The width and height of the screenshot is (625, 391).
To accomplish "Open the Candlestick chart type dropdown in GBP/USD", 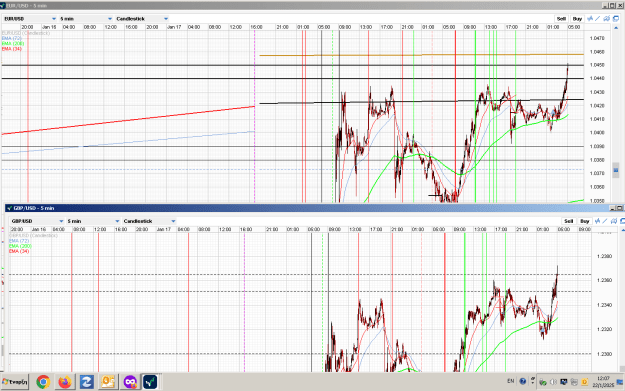I will pyautogui.click(x=149, y=221).
